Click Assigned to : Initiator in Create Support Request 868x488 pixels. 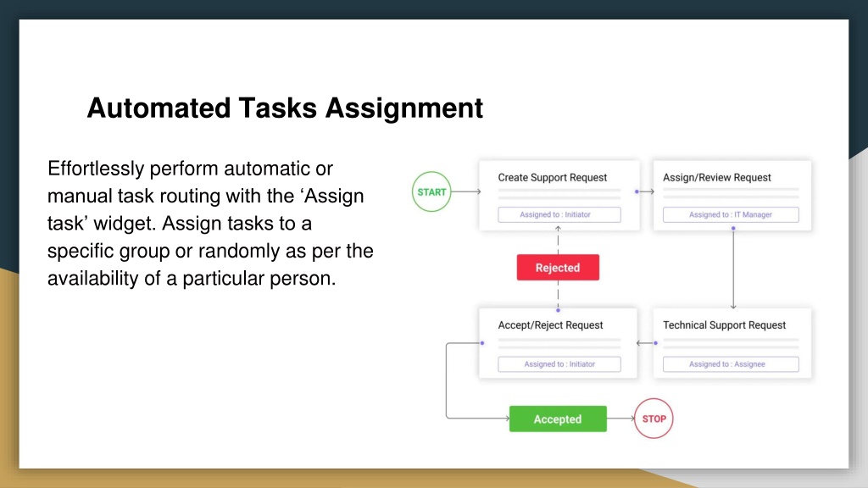pos(559,214)
